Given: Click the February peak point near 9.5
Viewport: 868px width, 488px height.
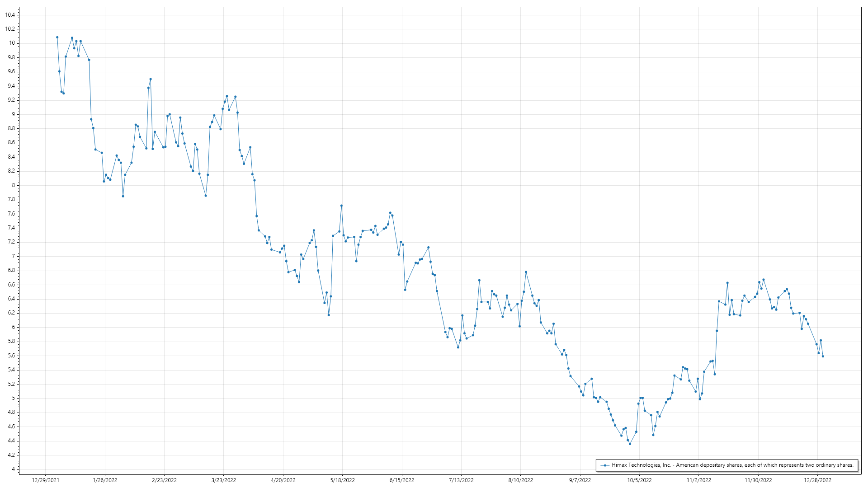Looking at the screenshot, I should [x=151, y=79].
